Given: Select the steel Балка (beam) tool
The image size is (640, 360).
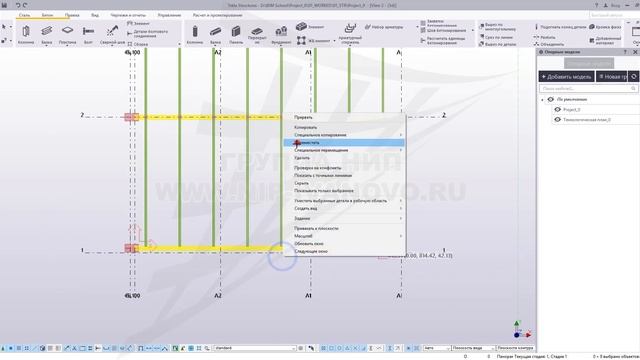Looking at the screenshot, I should (47, 34).
